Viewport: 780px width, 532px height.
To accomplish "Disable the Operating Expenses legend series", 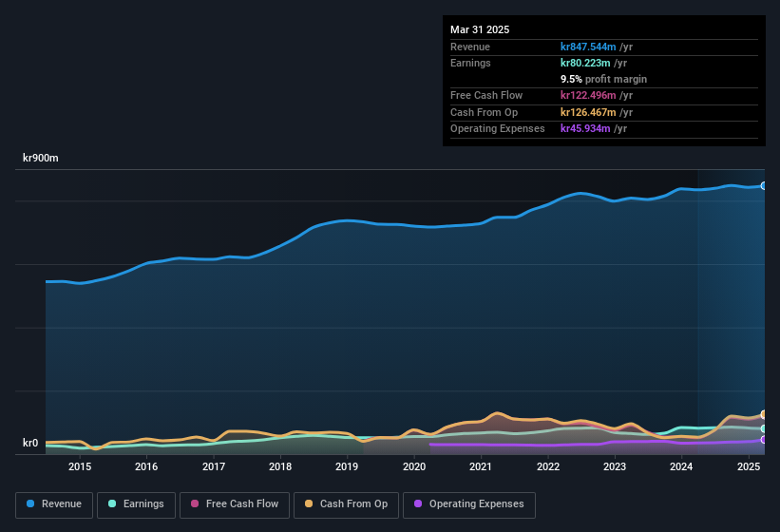I will pos(468,504).
